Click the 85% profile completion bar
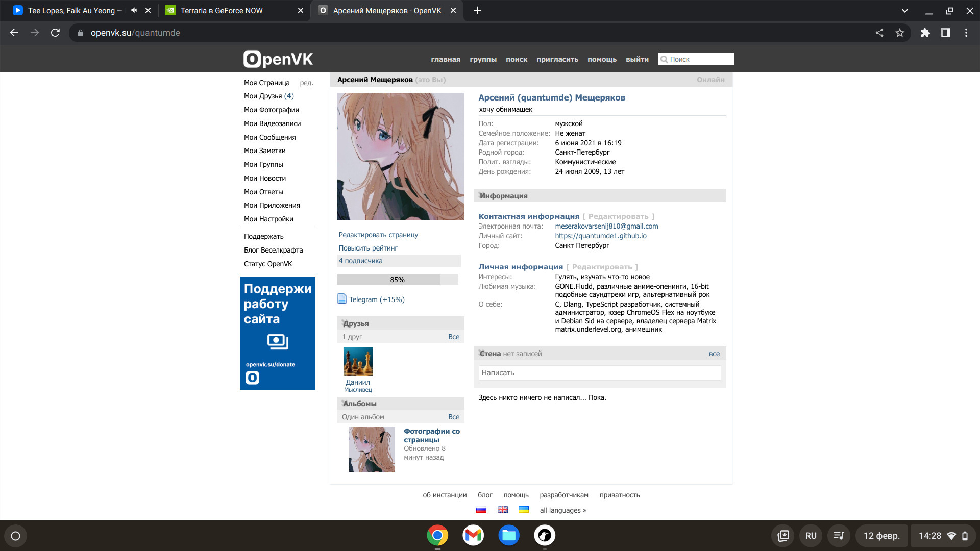This screenshot has height=551, width=980. (397, 280)
